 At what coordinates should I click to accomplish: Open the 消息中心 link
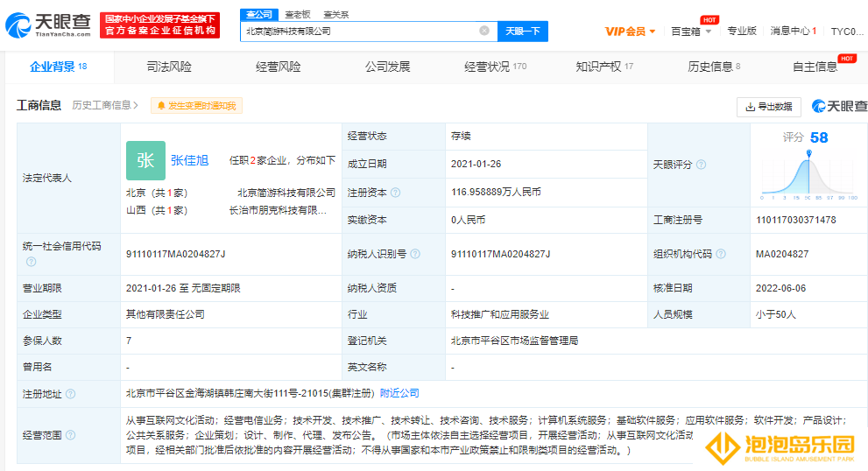[793, 31]
